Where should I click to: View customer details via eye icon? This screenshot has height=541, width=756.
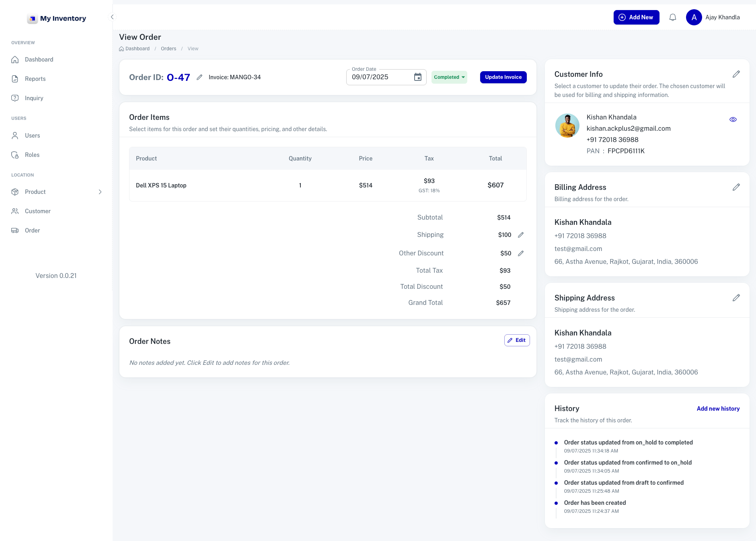733,119
